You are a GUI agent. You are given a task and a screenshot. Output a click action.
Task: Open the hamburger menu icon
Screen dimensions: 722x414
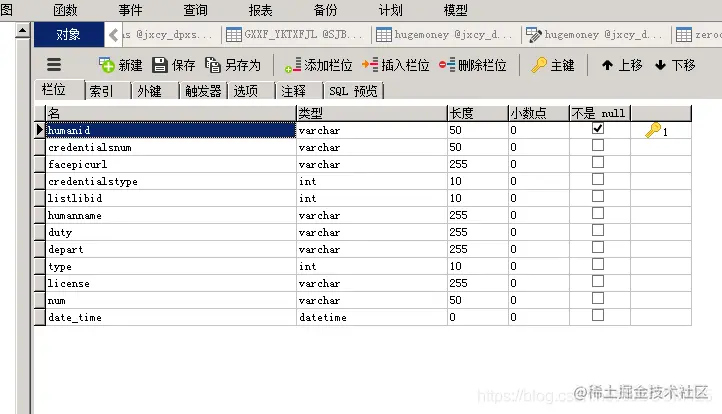54,65
